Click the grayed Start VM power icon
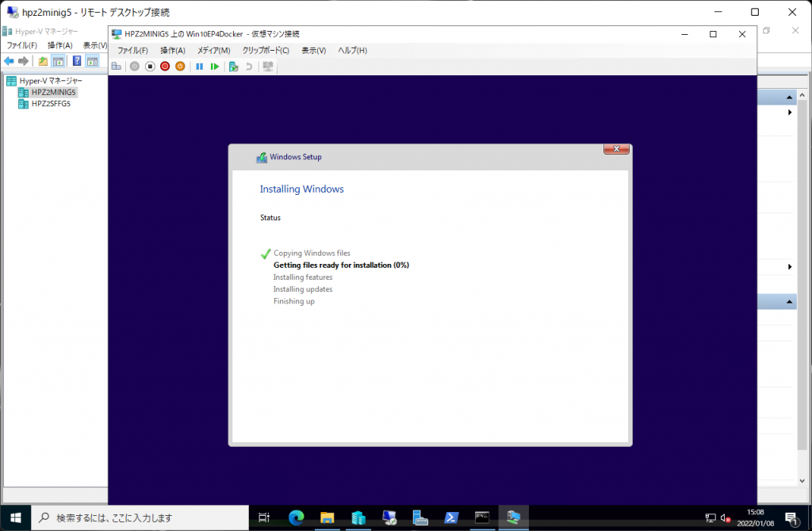 (x=135, y=67)
